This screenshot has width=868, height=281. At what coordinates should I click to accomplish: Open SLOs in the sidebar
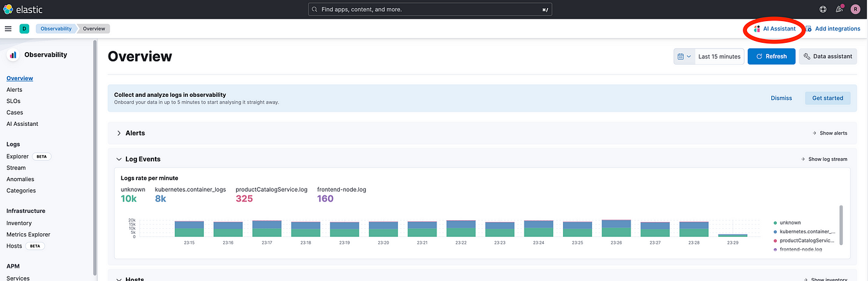point(13,101)
